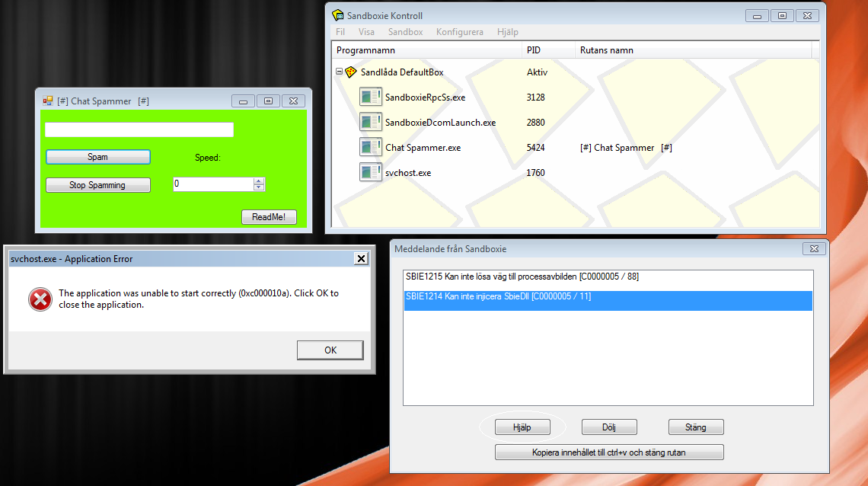Sort by PID column header
The width and height of the screenshot is (868, 486).
pos(548,50)
